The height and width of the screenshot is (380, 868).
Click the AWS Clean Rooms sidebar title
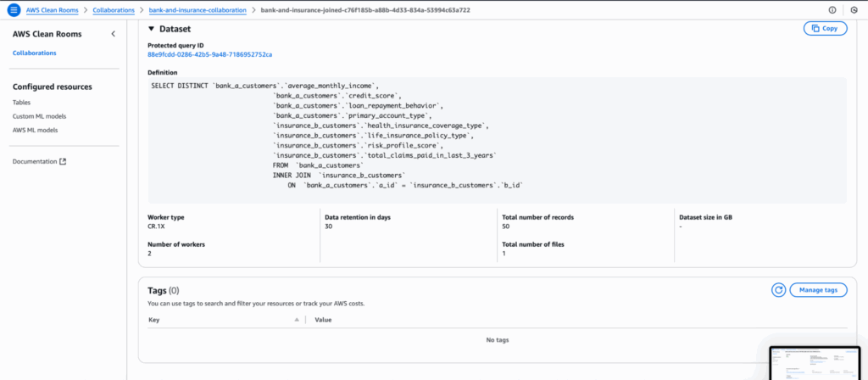coord(47,34)
